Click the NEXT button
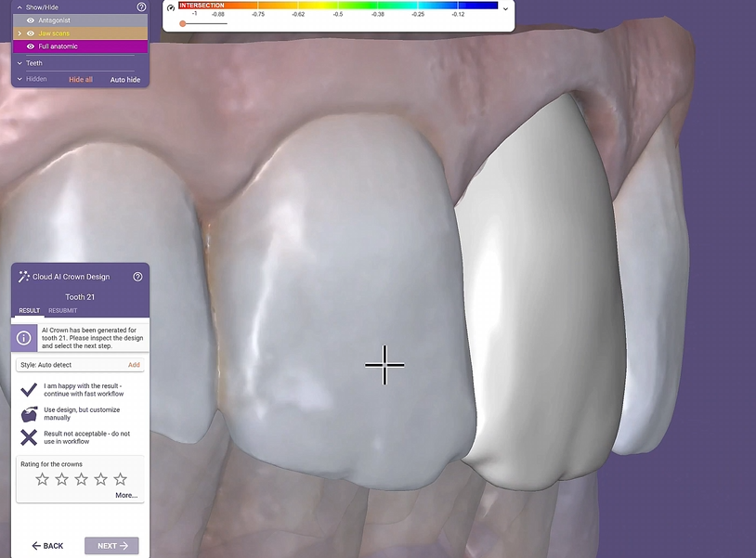Screen dimensions: 756x558 pyautogui.click(x=111, y=546)
